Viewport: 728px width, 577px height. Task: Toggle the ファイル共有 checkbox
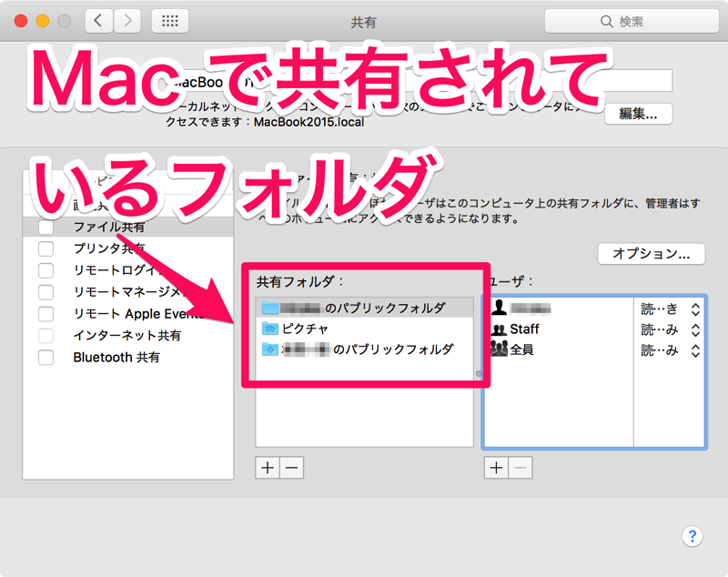coord(46,227)
